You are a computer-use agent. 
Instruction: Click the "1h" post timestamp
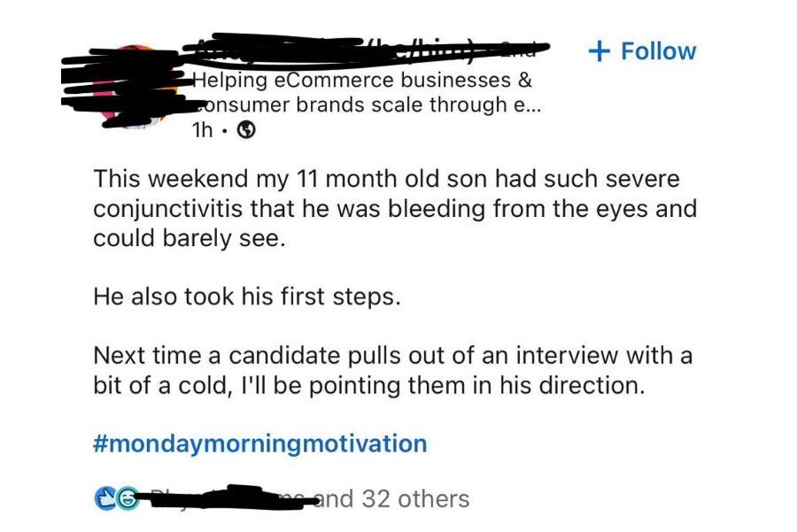pyautogui.click(x=202, y=131)
